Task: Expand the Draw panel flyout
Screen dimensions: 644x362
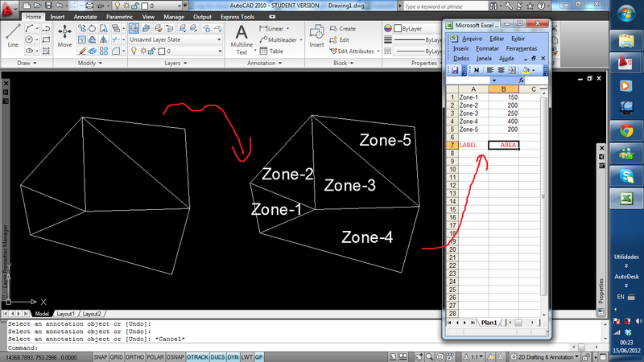Action: click(27, 63)
